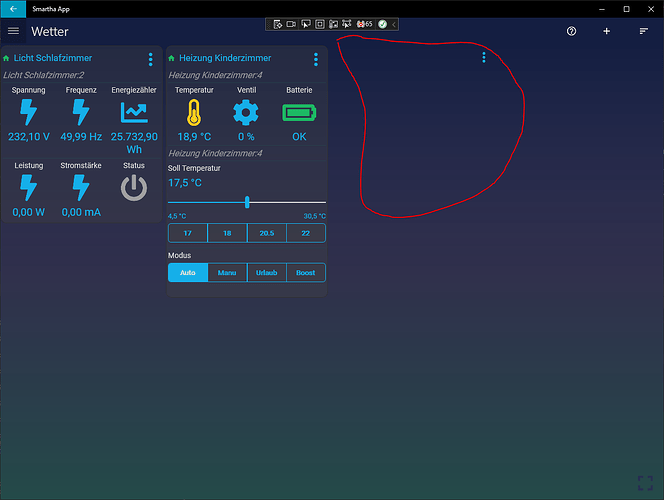Click the Batterie status icon
Screen dimensions: 664x500
299,113
